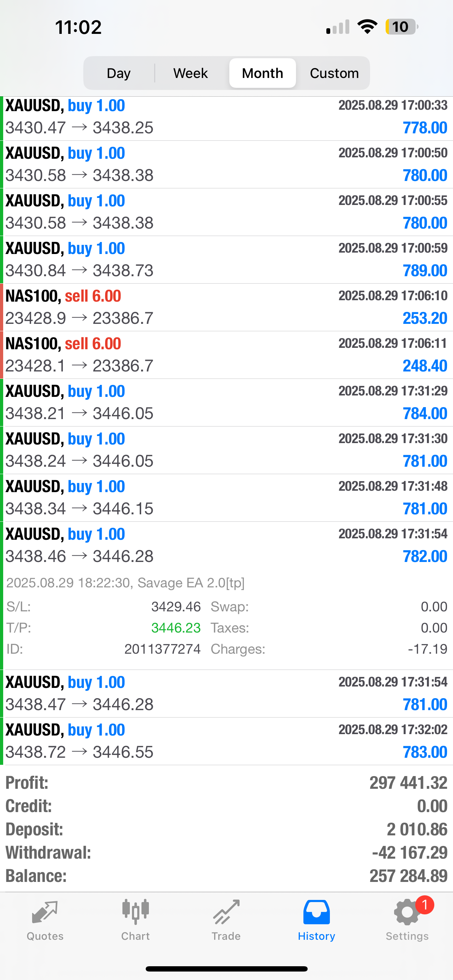Tap the Profit total 297 441.32

point(408,783)
